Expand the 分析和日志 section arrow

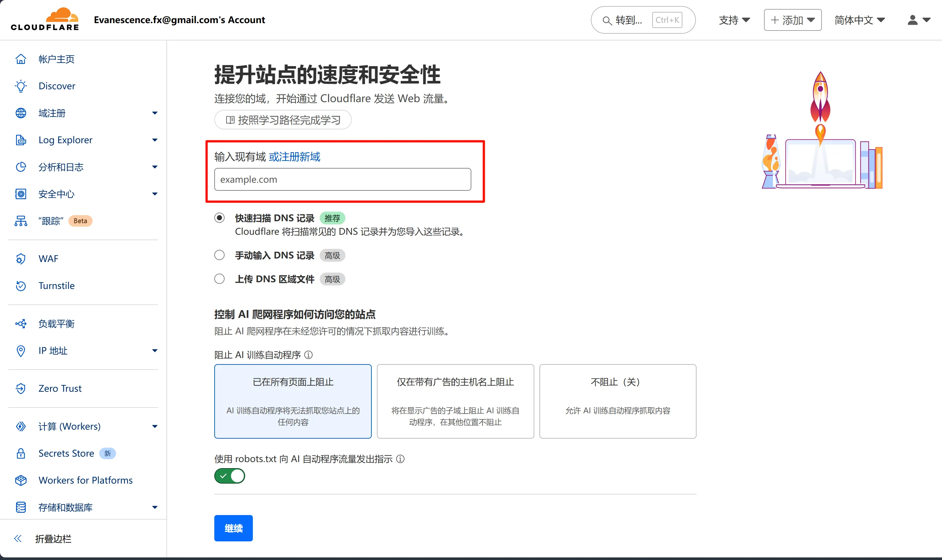155,167
